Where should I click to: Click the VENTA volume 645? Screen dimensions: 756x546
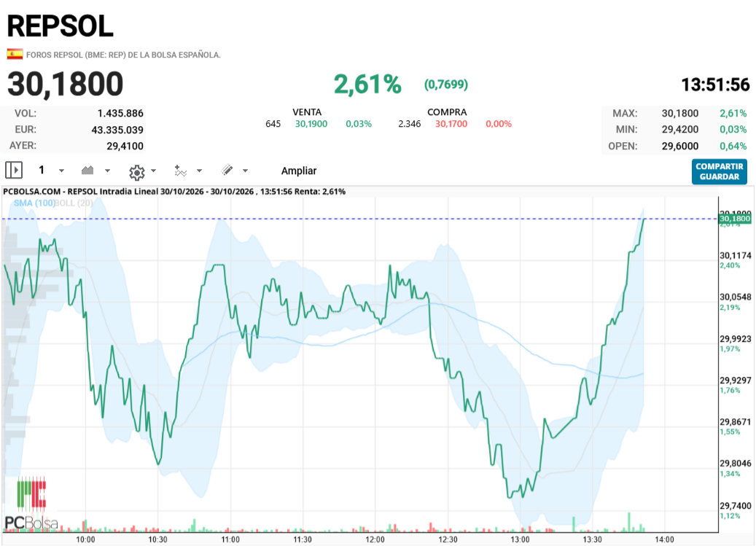coord(273,124)
